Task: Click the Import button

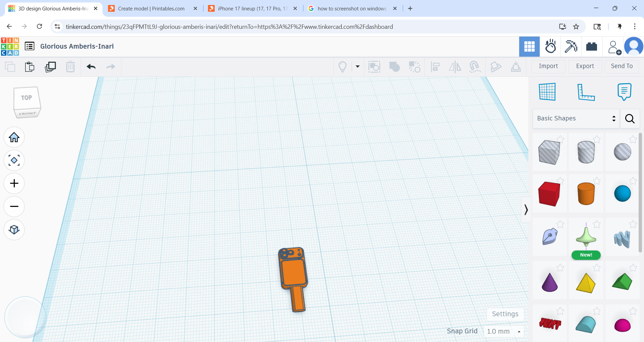Action: pyautogui.click(x=548, y=66)
